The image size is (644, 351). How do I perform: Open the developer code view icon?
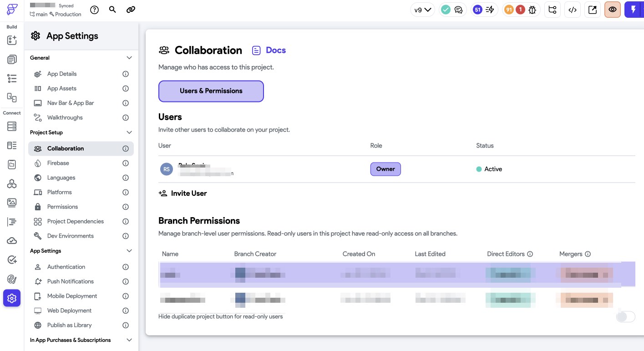point(573,10)
